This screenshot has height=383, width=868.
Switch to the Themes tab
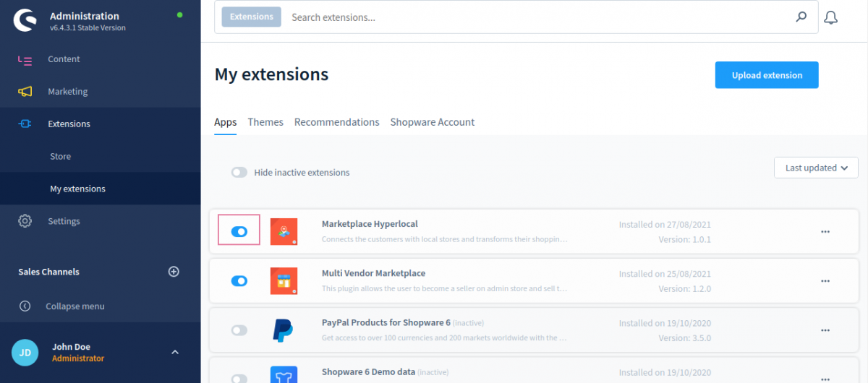265,122
